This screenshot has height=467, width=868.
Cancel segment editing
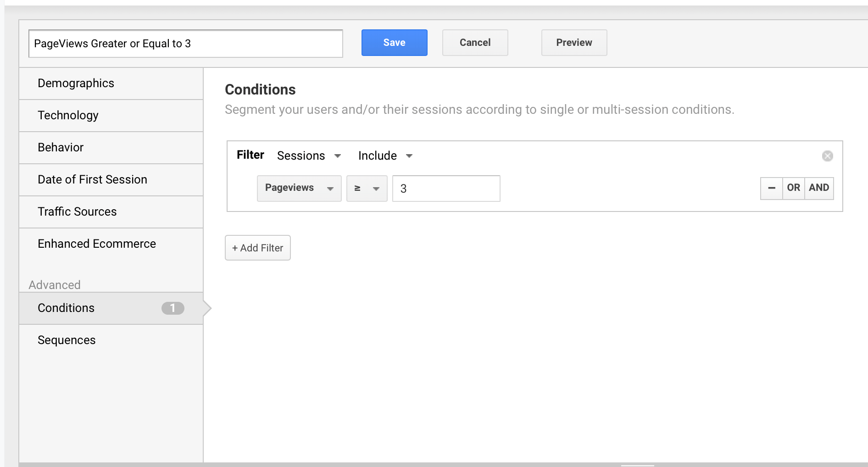click(475, 43)
